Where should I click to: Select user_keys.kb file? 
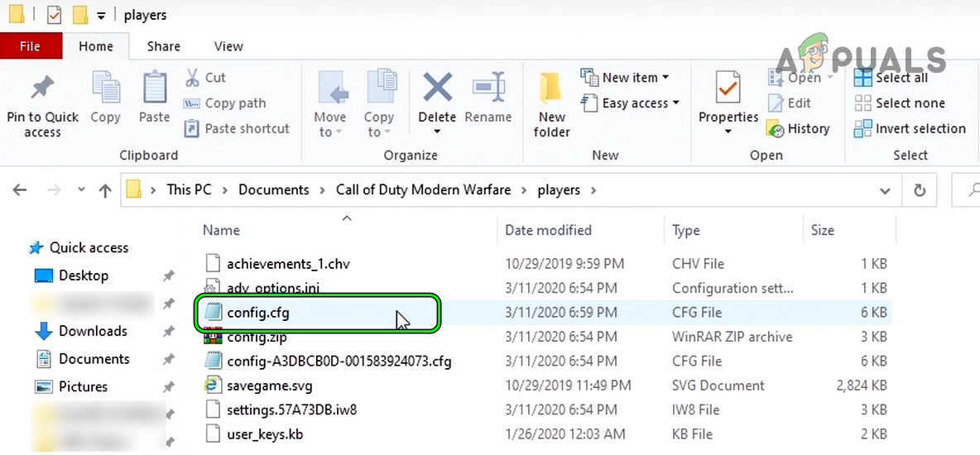265,433
